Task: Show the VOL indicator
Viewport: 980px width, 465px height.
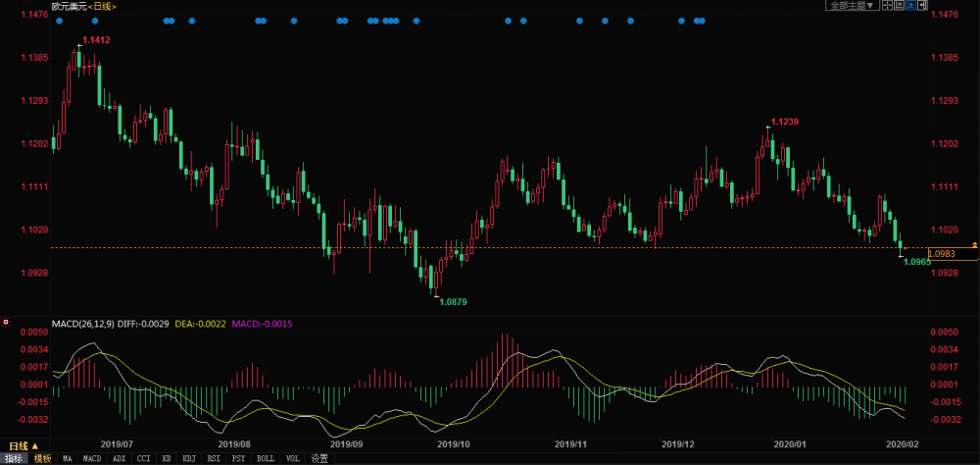Action: (x=293, y=458)
